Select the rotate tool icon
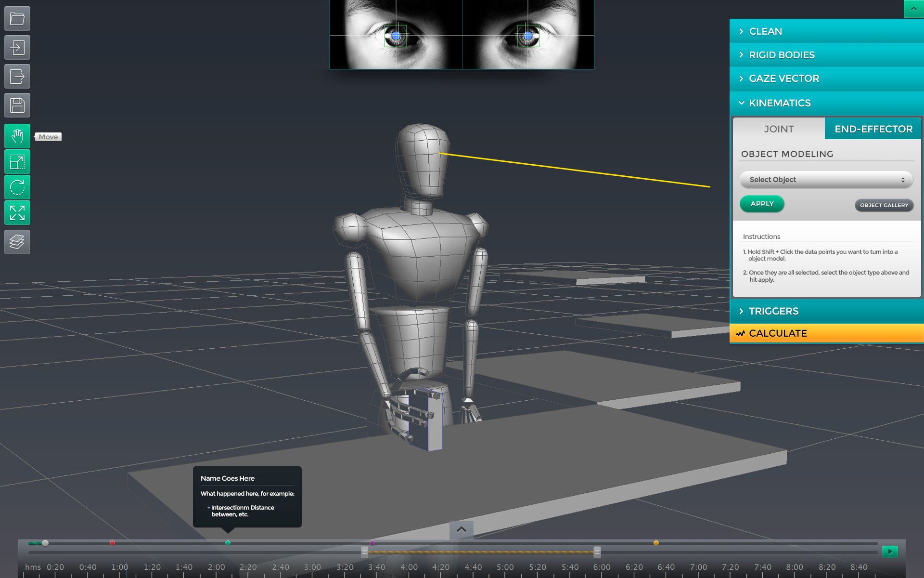 pos(17,187)
